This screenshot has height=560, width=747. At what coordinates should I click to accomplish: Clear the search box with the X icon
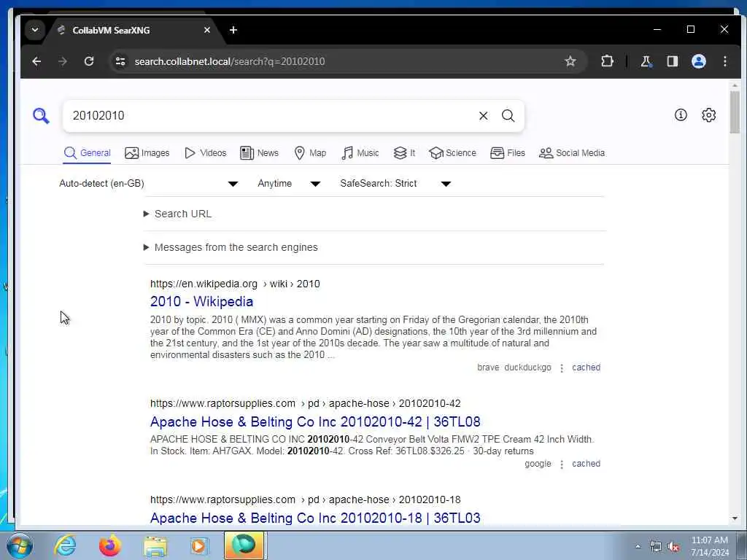point(483,116)
